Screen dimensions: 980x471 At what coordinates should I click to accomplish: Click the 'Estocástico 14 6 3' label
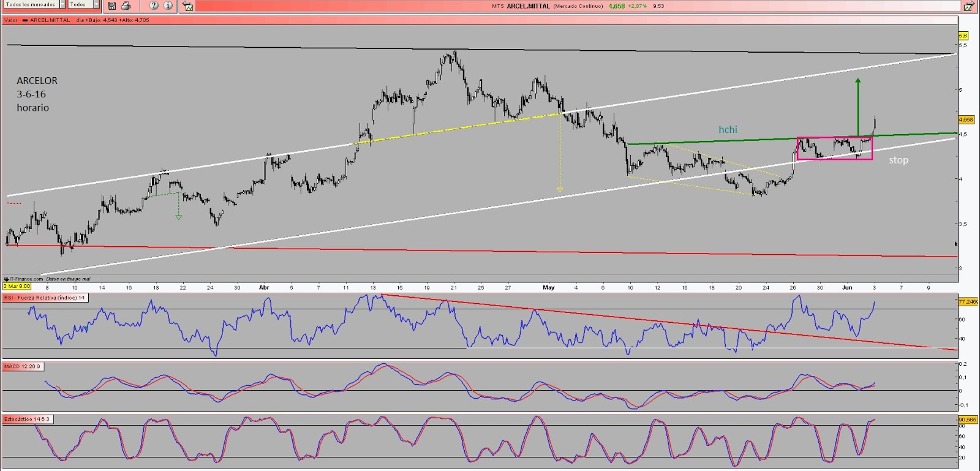coord(28,419)
